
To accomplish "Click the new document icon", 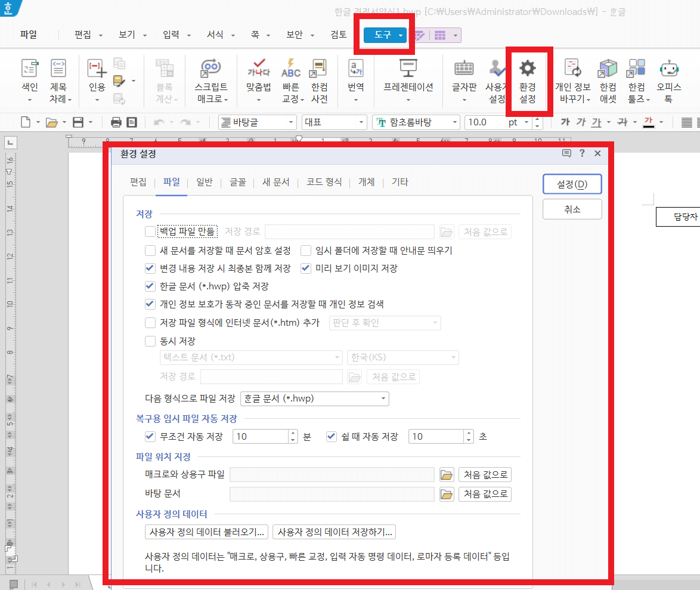I will click(26, 122).
